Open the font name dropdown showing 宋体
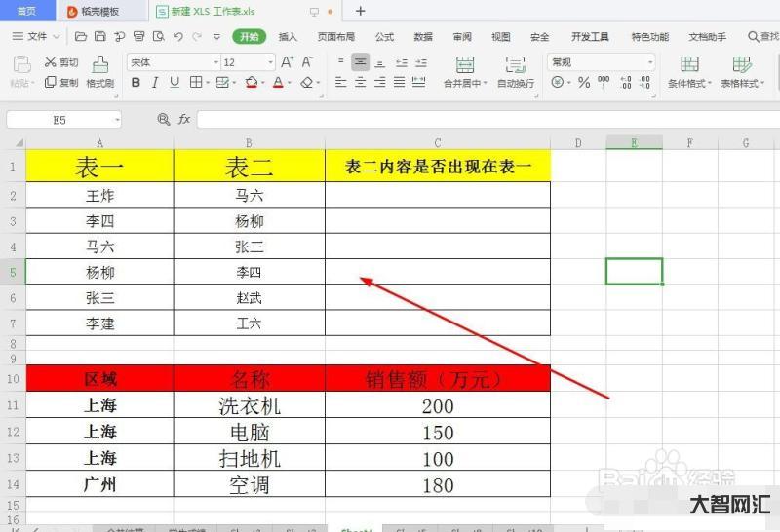780x532 pixels. point(170,62)
